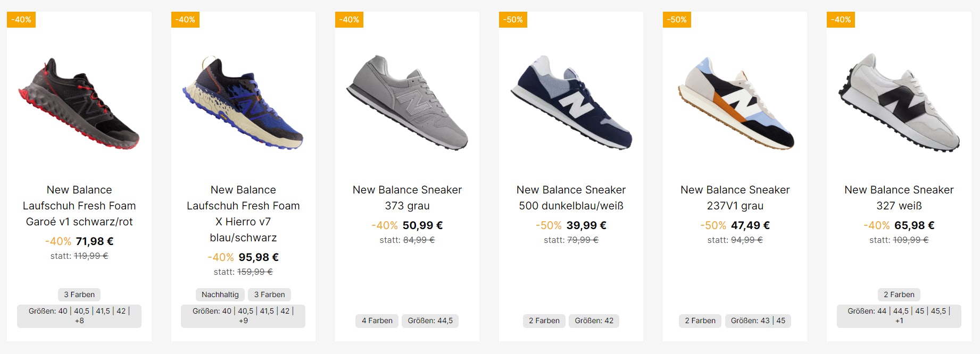The image size is (980, 354).
Task: Click the -50% badge on Sneaker 500
Action: point(512,20)
